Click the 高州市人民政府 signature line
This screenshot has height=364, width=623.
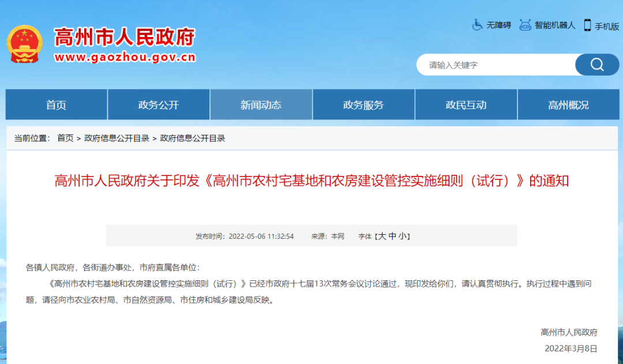coord(569,332)
